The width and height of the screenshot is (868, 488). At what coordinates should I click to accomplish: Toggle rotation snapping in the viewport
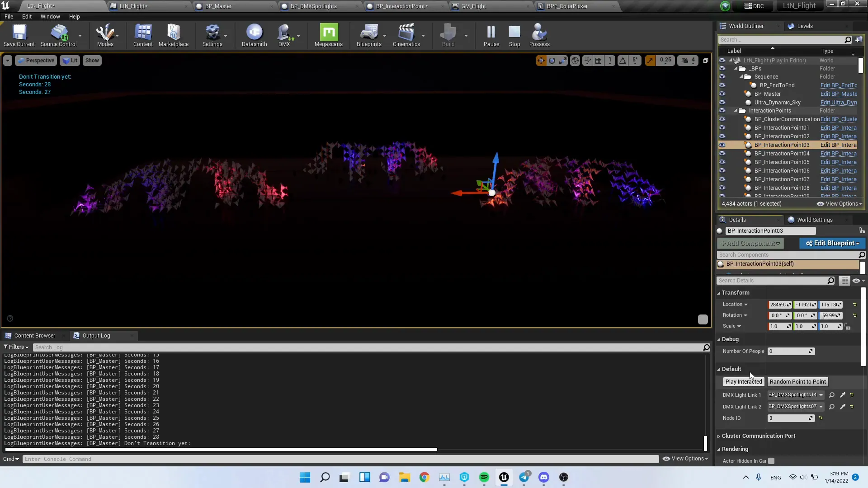point(623,61)
